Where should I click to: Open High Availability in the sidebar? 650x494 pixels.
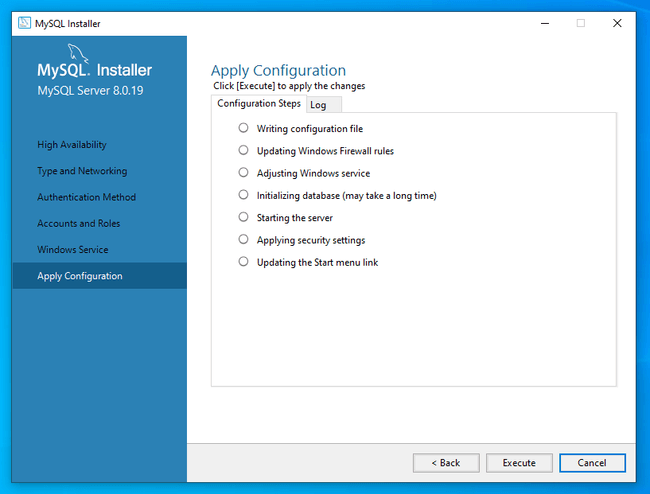click(72, 145)
